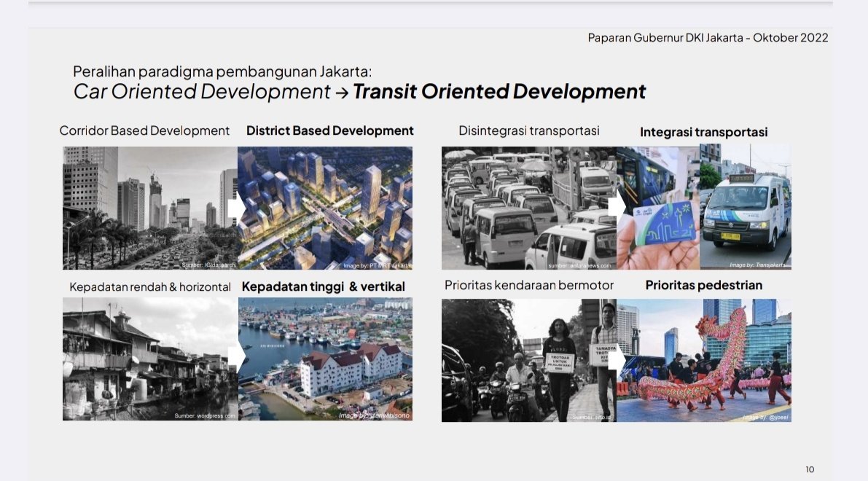Click the 'Prioritas pedestrian' label
Viewport: 868px width, 481px height.
pyautogui.click(x=703, y=285)
